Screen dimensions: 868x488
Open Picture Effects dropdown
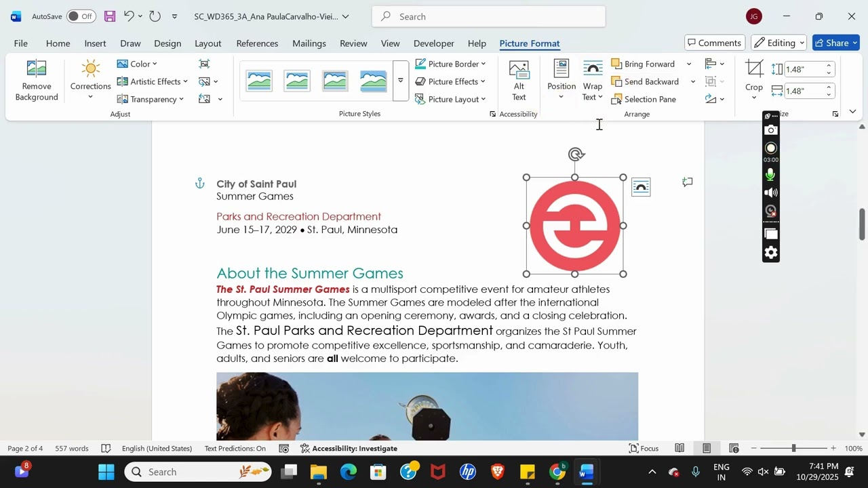click(x=450, y=81)
